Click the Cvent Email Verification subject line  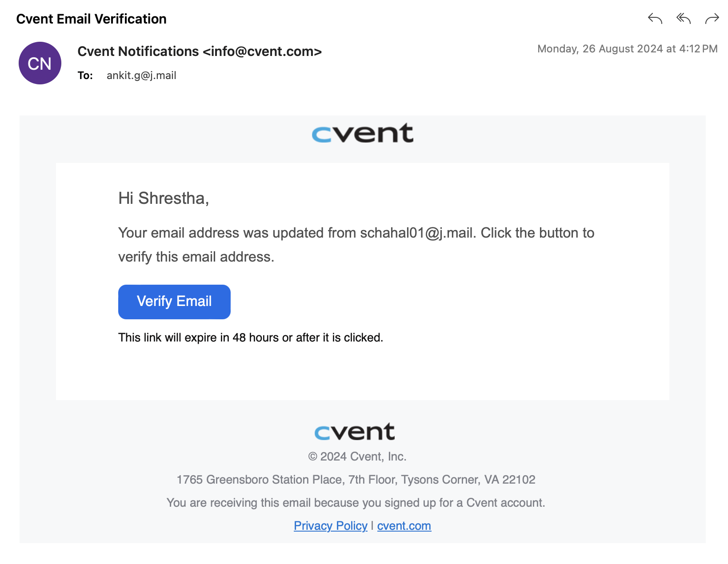coord(92,19)
